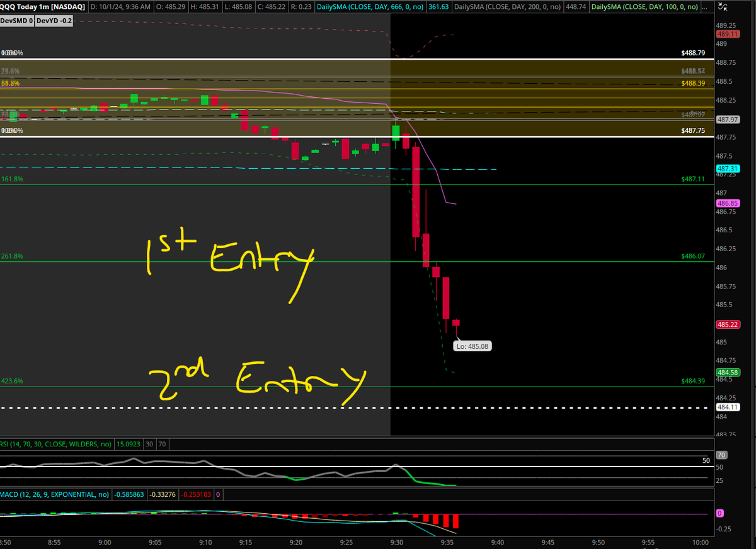Image resolution: width=756 pixels, height=549 pixels.
Task: Click the 423.6% Fibonacci percentage label
Action: pos(12,381)
